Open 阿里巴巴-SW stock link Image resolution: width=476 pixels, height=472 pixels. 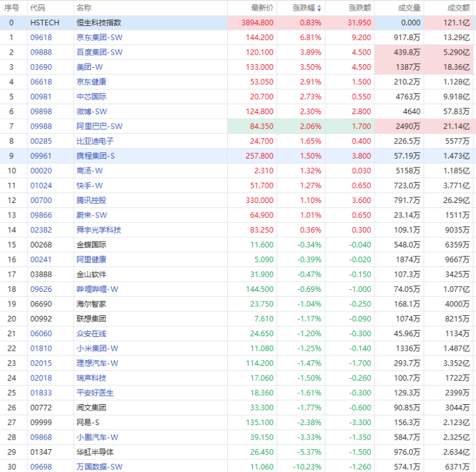[x=99, y=126]
